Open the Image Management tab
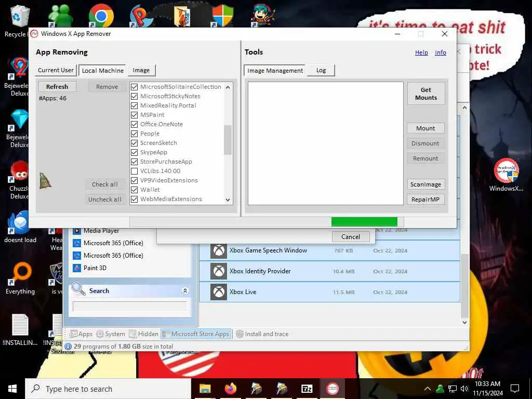Viewport: 532px width, 399px height. 275,71
